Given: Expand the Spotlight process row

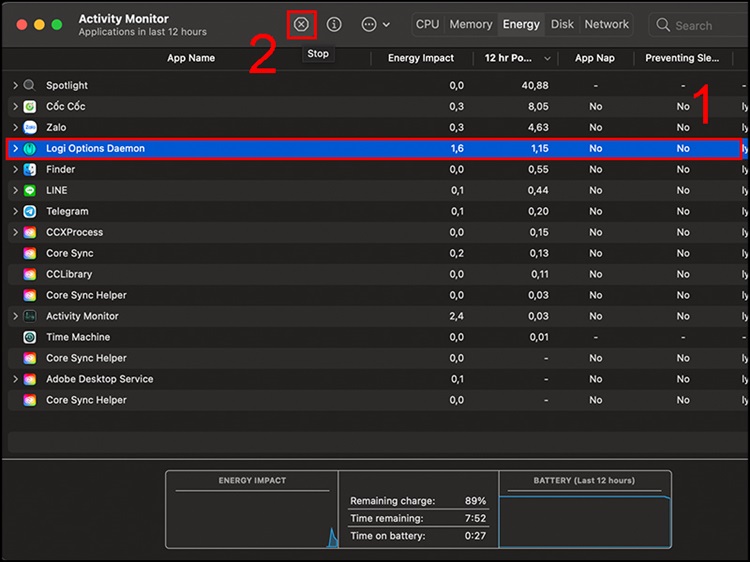Looking at the screenshot, I should 15,86.
